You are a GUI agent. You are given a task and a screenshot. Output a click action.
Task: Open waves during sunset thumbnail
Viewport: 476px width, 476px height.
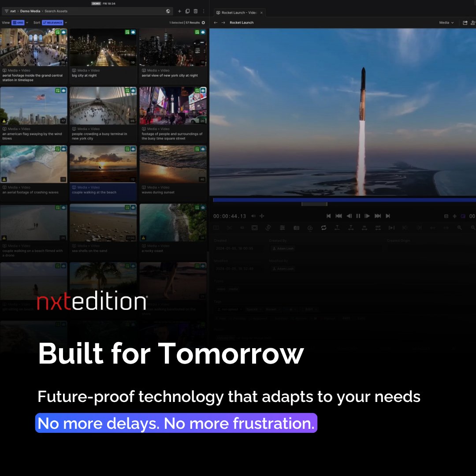[x=173, y=164]
